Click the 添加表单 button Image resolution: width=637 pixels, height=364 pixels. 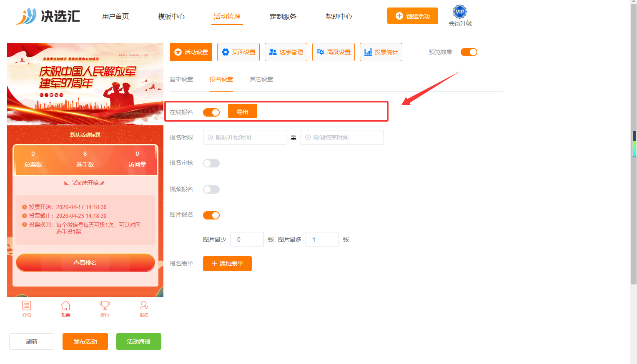tap(227, 264)
